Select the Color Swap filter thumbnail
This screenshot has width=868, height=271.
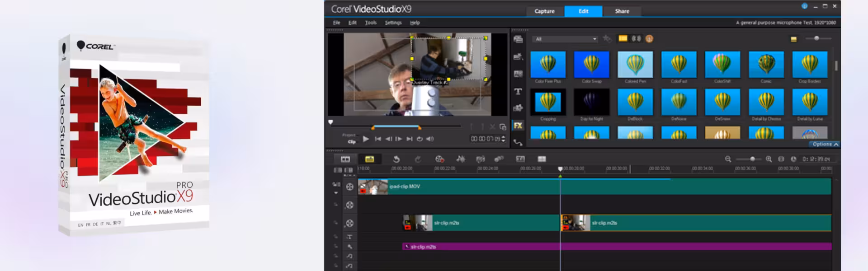(592, 65)
